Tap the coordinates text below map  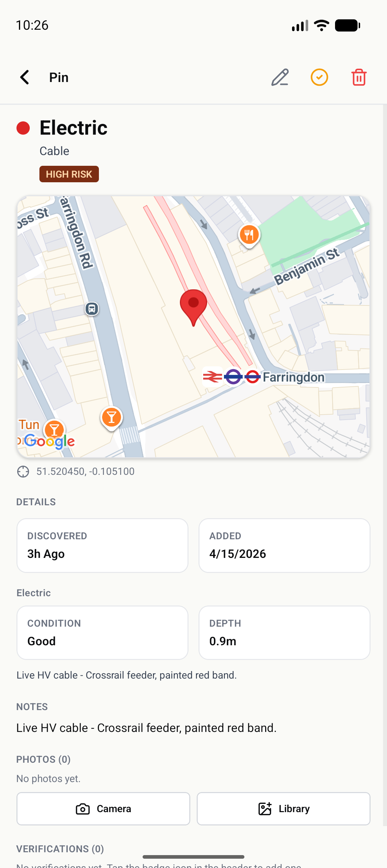[86, 472]
